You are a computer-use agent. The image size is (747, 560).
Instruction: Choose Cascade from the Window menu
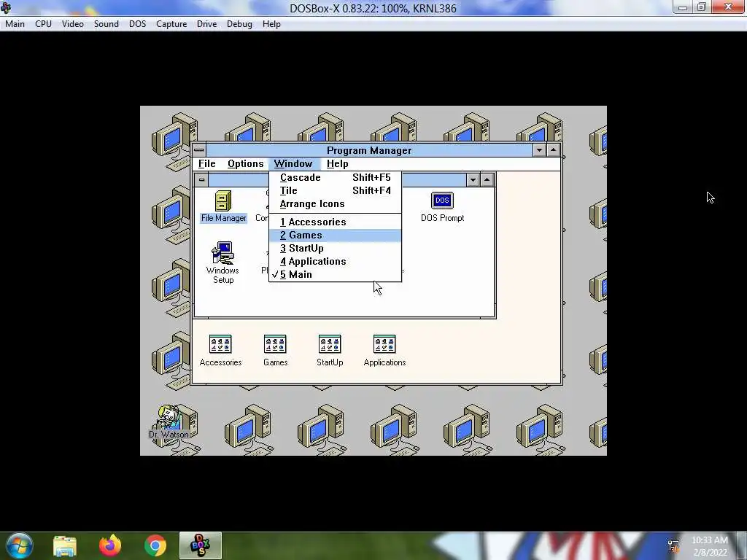(336, 177)
